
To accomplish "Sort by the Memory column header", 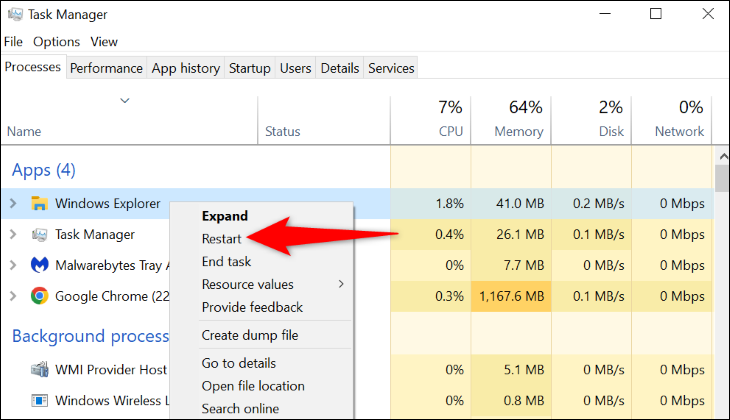I will (x=511, y=120).
